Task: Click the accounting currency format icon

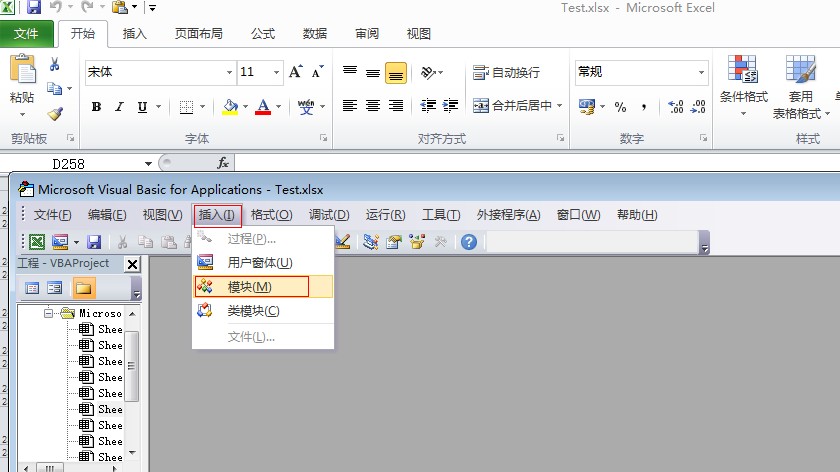Action: 587,107
